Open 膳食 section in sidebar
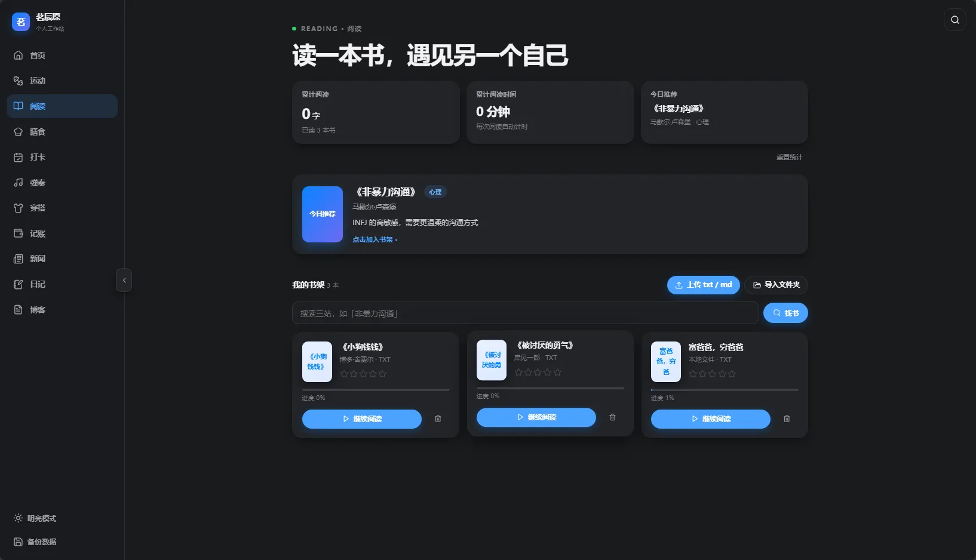 (62, 132)
